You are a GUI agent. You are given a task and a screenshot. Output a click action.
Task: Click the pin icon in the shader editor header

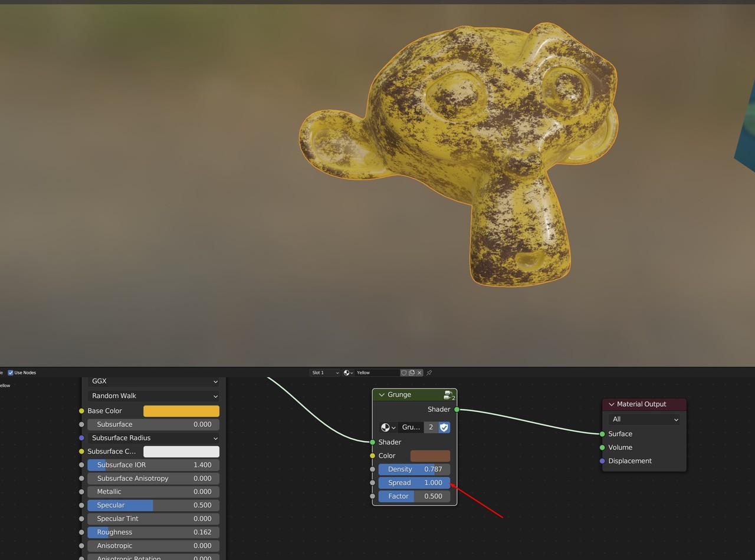coord(430,373)
